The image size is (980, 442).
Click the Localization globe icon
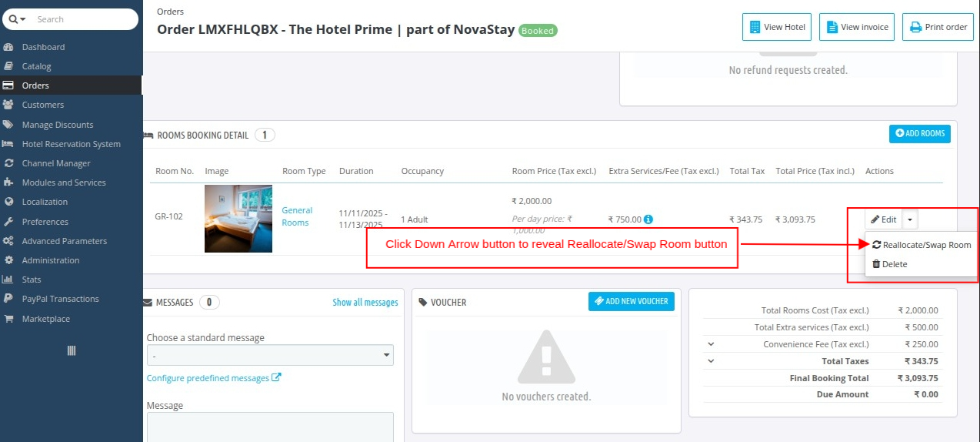coord(8,202)
